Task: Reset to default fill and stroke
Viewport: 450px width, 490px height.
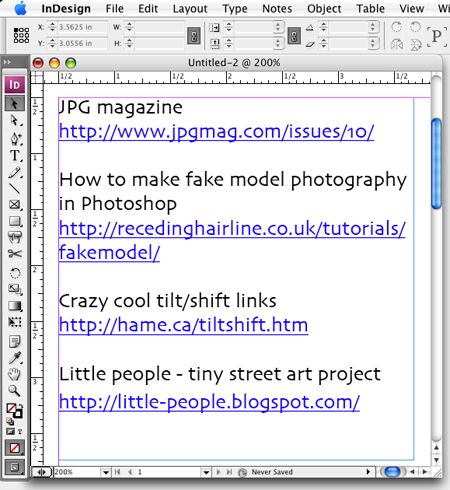Action: click(10, 421)
